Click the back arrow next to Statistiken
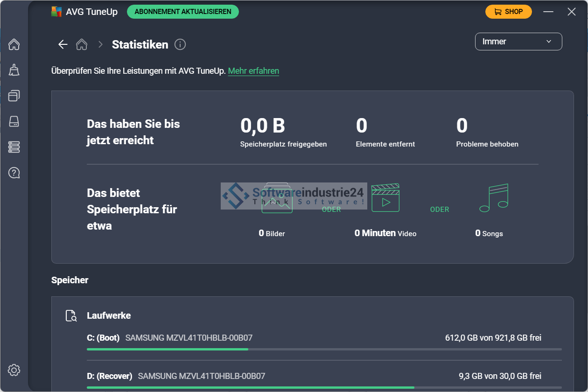This screenshot has height=392, width=588. click(63, 45)
